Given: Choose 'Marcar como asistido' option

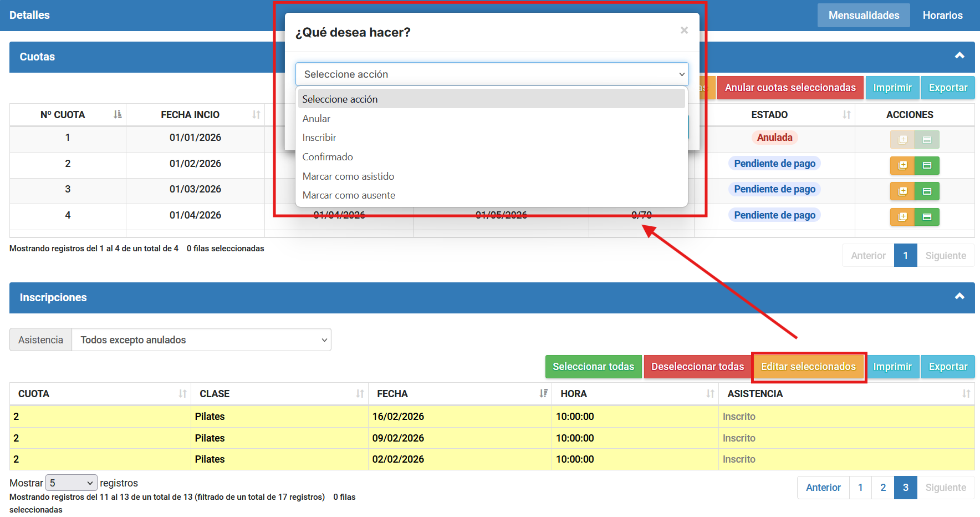Looking at the screenshot, I should tap(348, 176).
